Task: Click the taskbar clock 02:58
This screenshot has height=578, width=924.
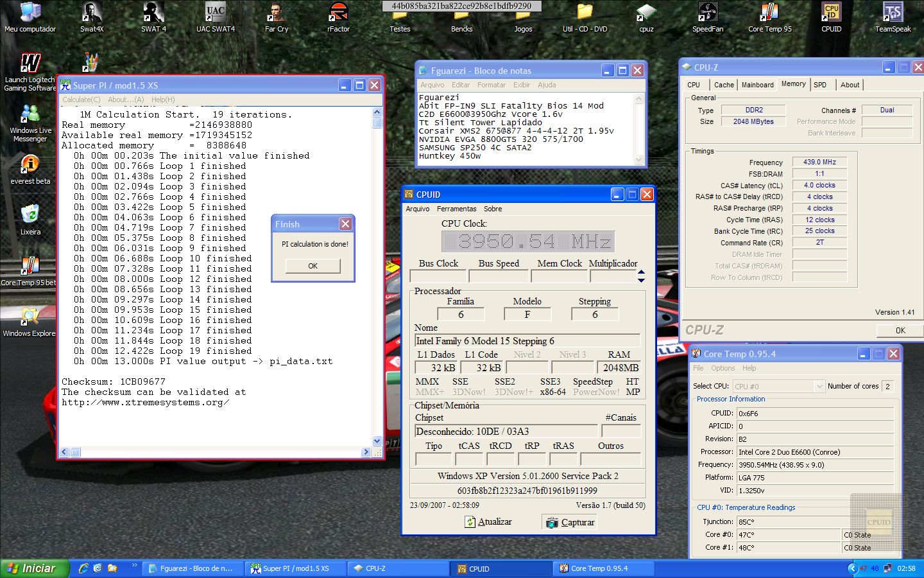Action: [x=906, y=568]
